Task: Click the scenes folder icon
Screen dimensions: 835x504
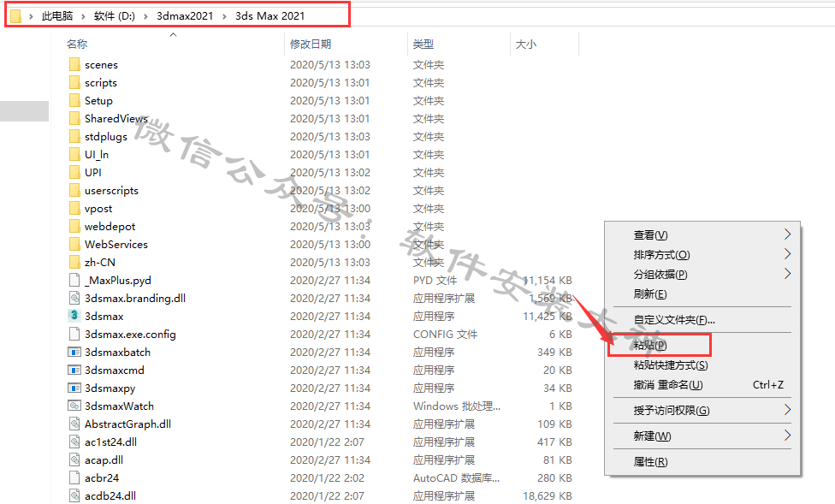Action: point(74,64)
